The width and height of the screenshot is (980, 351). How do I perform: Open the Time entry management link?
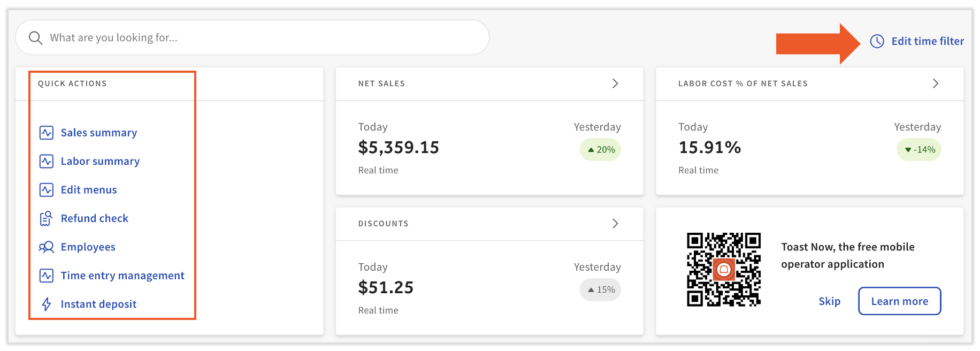122,276
